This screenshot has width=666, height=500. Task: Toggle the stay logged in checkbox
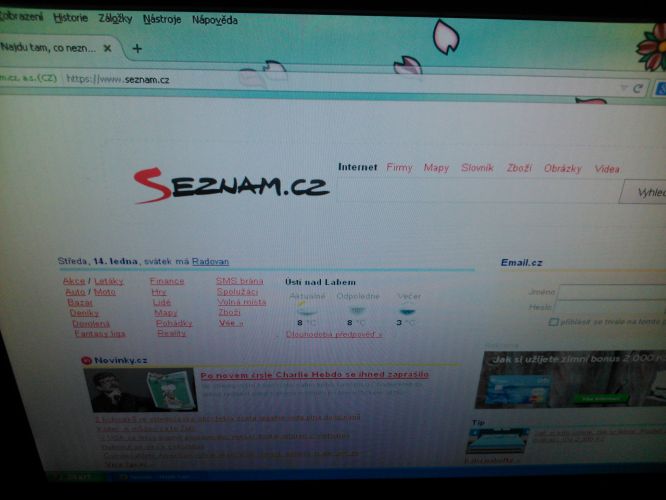click(x=553, y=322)
